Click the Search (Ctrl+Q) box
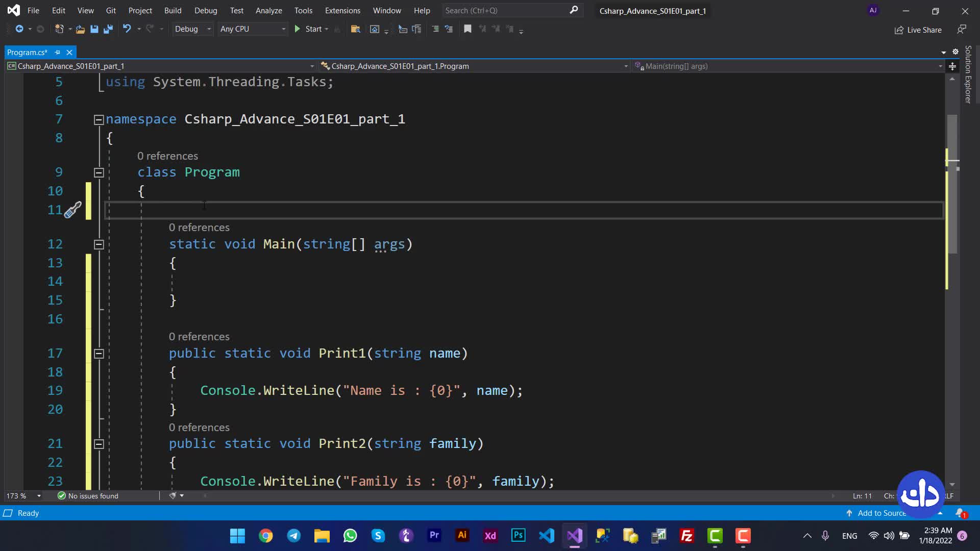Image resolution: width=980 pixels, height=551 pixels. (505, 10)
